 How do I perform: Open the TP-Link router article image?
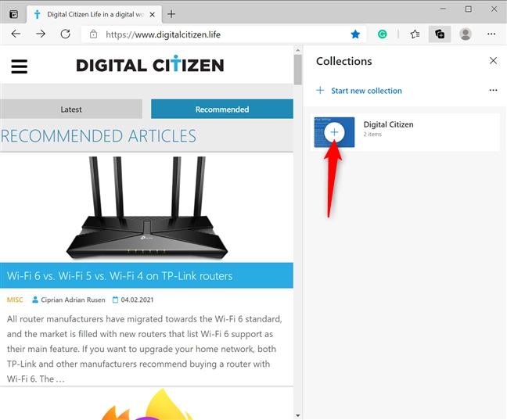[x=147, y=207]
